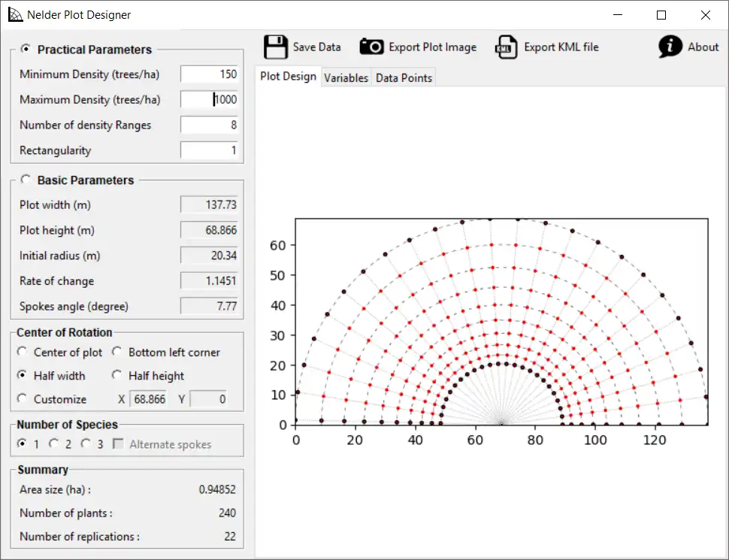Toggle the Alternate spokes checkbox

click(119, 444)
